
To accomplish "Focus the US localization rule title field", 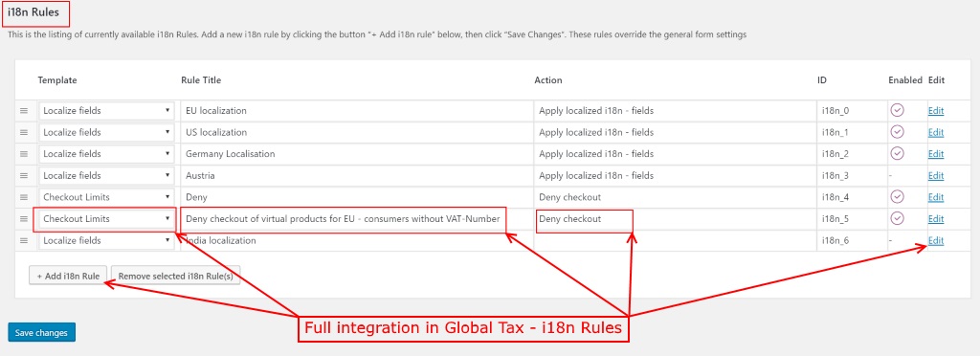I will click(x=357, y=132).
